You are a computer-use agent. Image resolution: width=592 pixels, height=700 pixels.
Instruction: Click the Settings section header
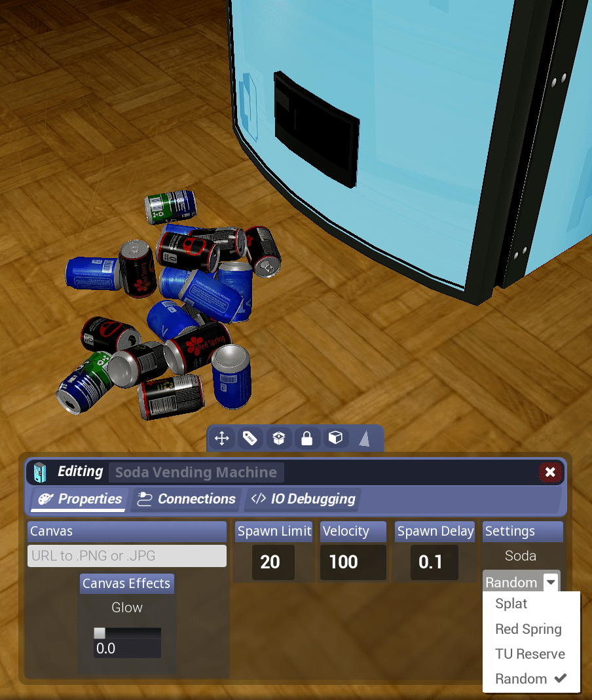[523, 531]
